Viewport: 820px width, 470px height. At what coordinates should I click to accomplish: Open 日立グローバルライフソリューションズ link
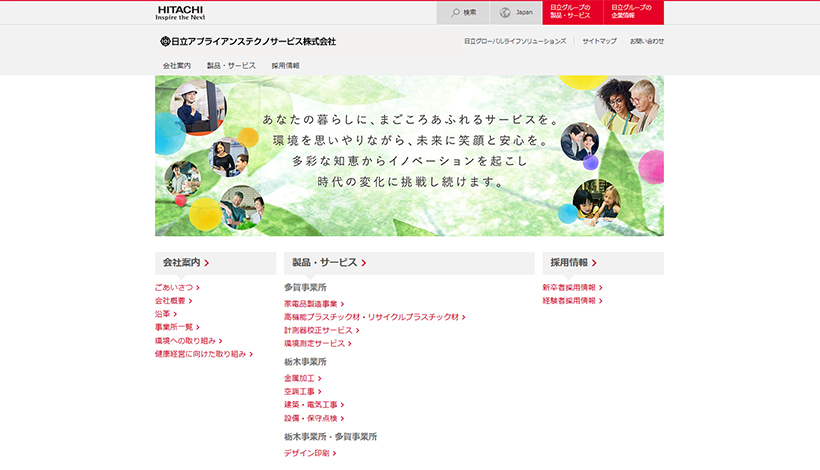tap(515, 41)
